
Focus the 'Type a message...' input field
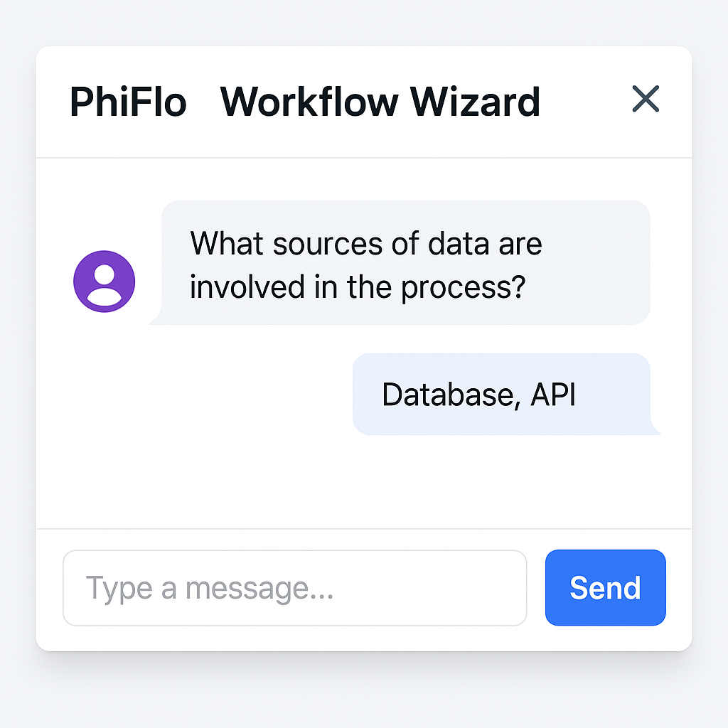294,588
